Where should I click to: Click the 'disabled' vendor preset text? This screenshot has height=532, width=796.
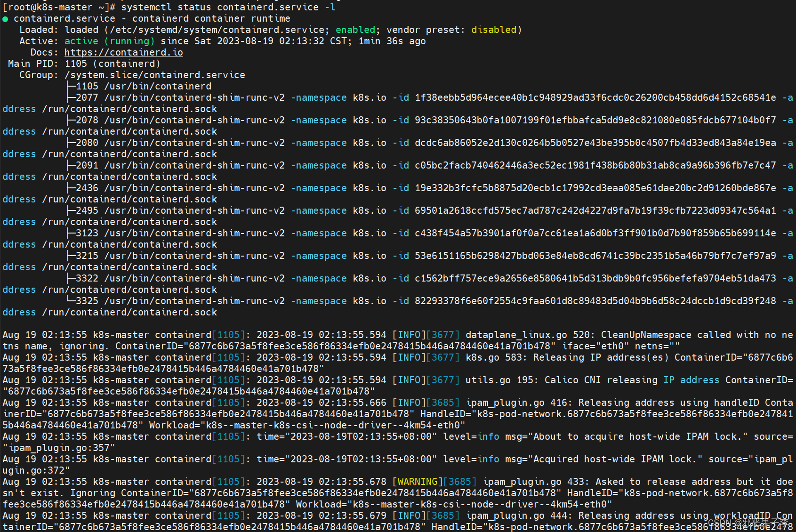click(x=494, y=30)
